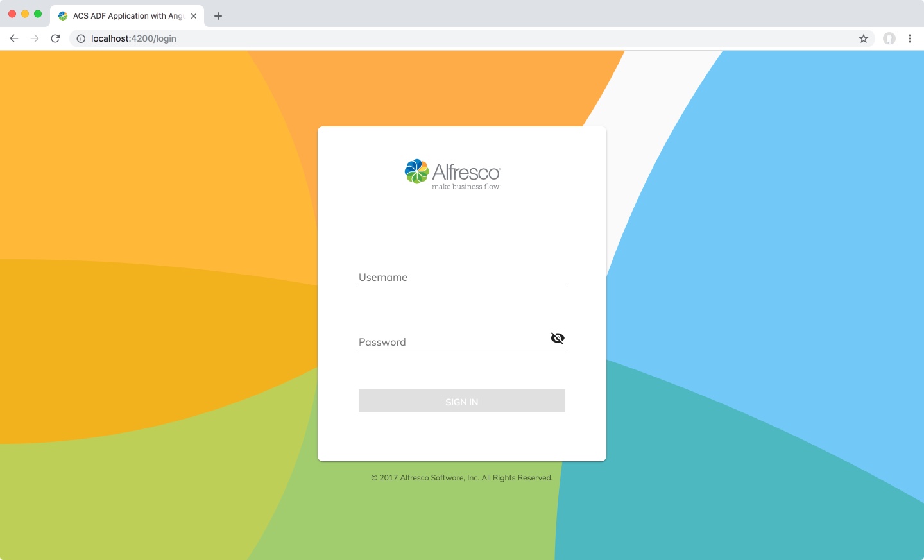The width and height of the screenshot is (924, 560).
Task: Open a new browser tab
Action: [x=218, y=16]
